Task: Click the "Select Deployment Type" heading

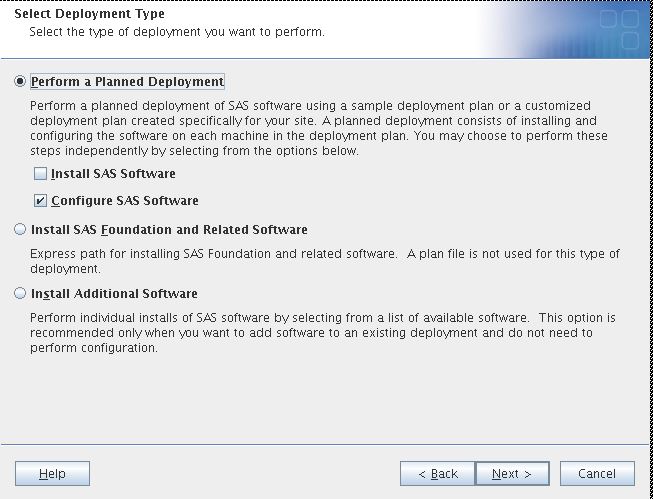Action: point(89,15)
